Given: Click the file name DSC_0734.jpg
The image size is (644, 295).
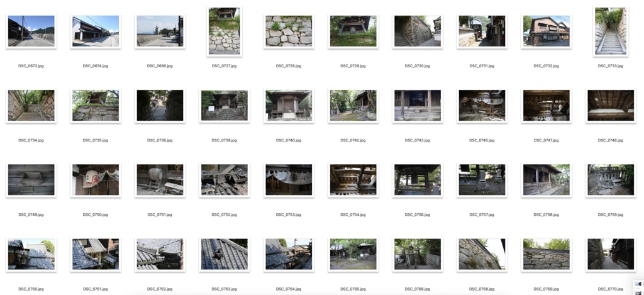Looking at the screenshot, I should click(x=31, y=140).
